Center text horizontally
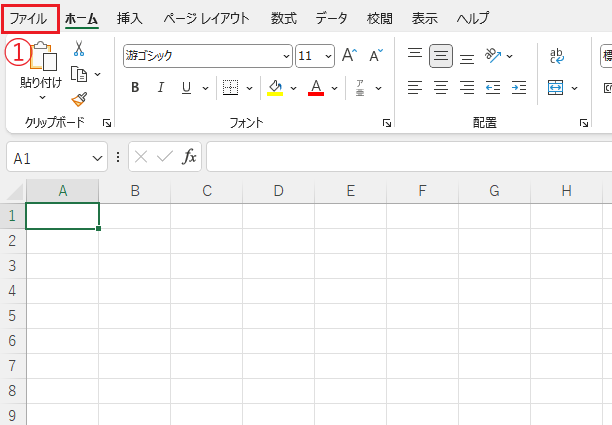This screenshot has height=425, width=612. (441, 87)
